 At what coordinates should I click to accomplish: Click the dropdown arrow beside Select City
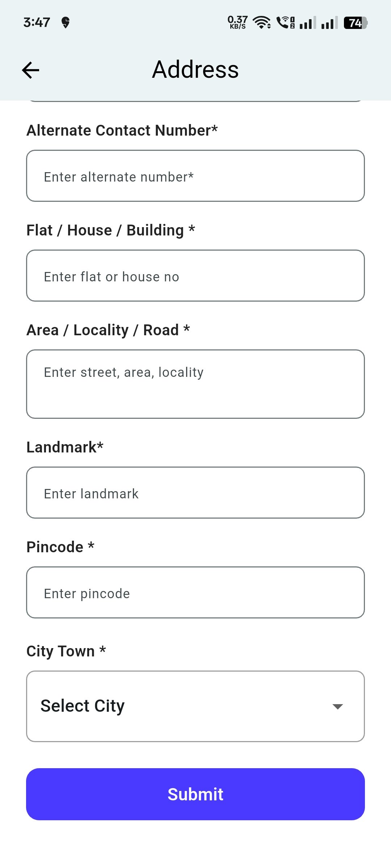click(x=337, y=707)
